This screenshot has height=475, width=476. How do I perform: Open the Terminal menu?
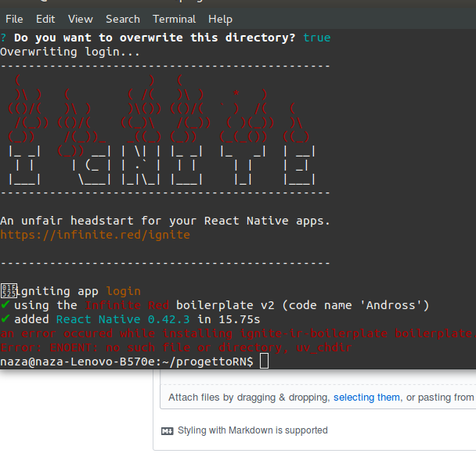174,19
